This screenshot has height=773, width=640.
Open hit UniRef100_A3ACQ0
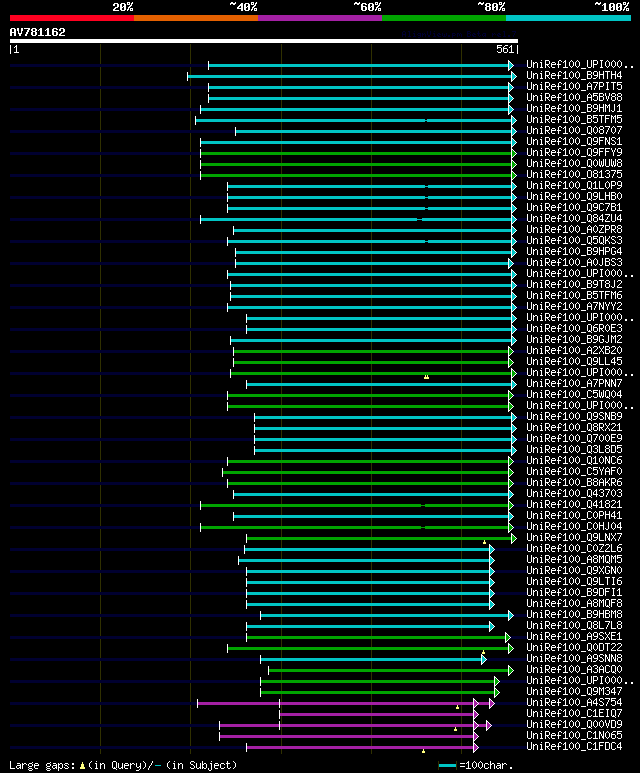574,669
